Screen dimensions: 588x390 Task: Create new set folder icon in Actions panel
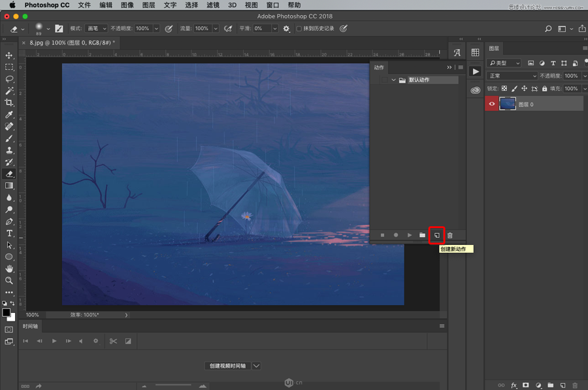pyautogui.click(x=423, y=235)
